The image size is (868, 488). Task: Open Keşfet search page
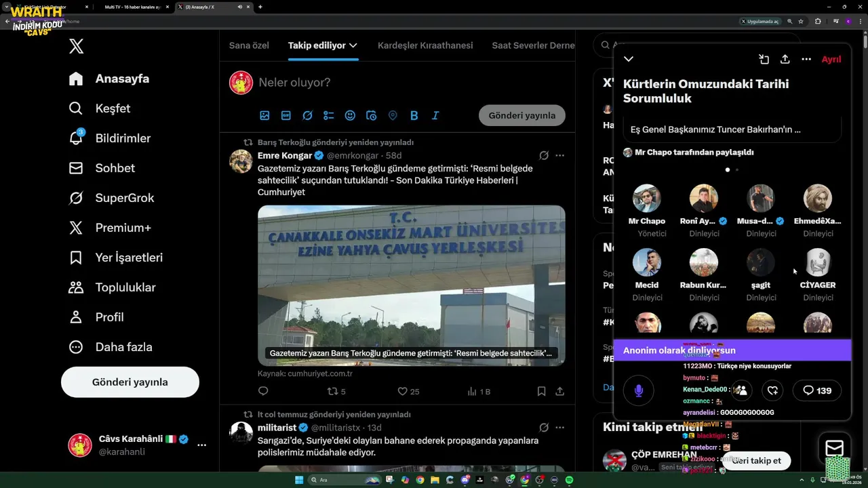100,108
